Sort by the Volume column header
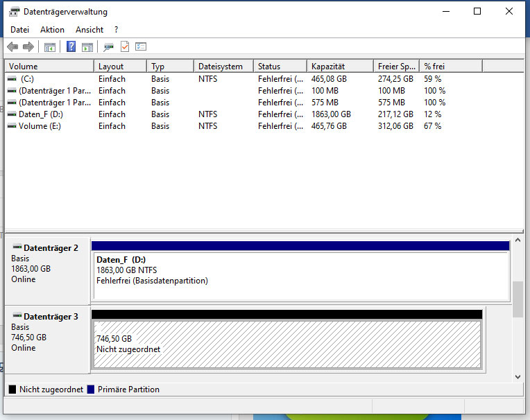 click(49, 66)
